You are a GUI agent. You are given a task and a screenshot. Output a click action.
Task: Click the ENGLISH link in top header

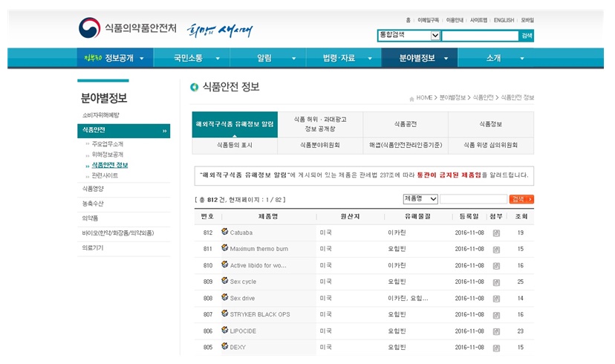[x=504, y=20]
